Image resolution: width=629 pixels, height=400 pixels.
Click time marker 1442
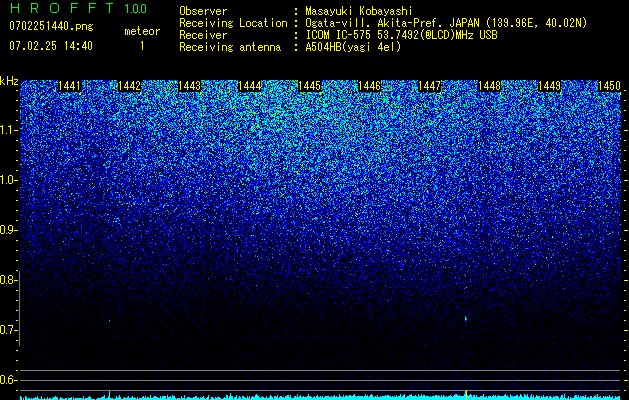point(130,86)
